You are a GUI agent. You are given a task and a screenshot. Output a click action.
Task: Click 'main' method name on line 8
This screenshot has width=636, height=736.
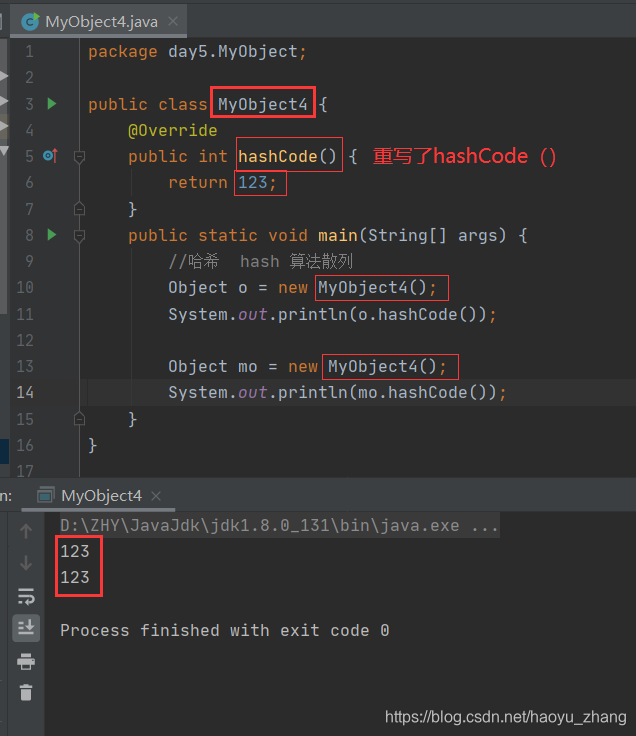pyautogui.click(x=337, y=235)
